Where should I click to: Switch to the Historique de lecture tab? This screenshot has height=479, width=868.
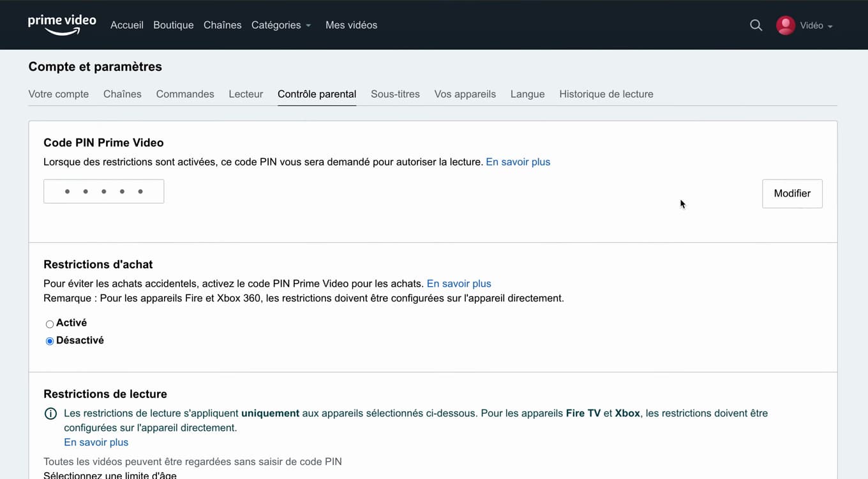[x=606, y=94]
